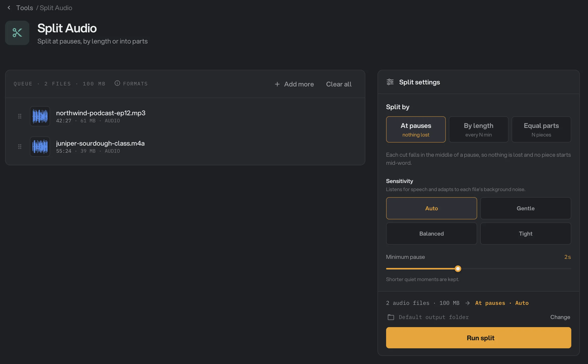
Task: Select the northwind-podcast-ep12.mp3 file name
Action: click(101, 113)
